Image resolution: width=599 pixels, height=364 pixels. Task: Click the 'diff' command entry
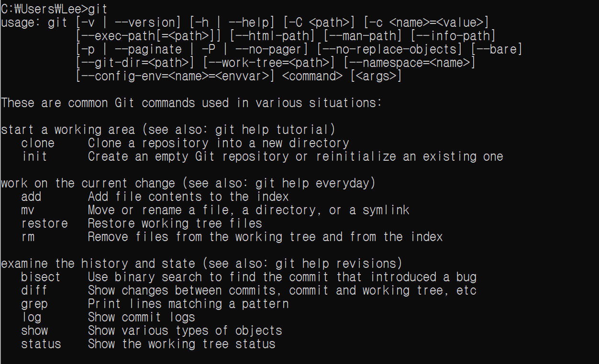pos(34,290)
